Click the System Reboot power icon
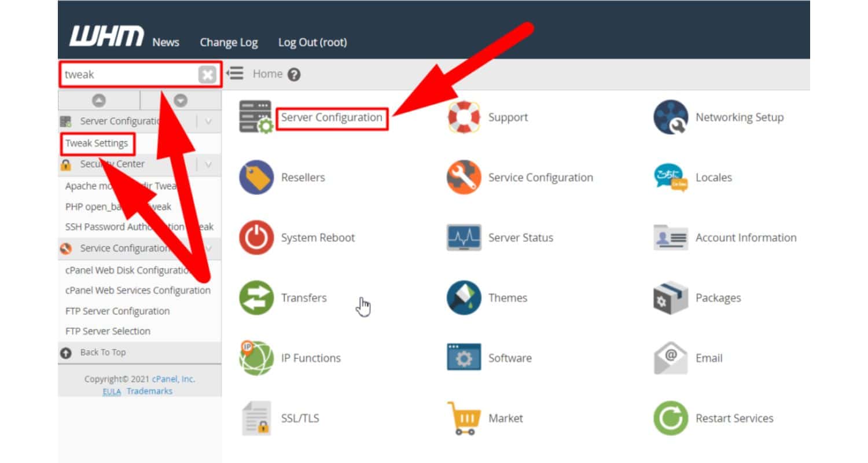This screenshot has width=868, height=463. pyautogui.click(x=256, y=238)
